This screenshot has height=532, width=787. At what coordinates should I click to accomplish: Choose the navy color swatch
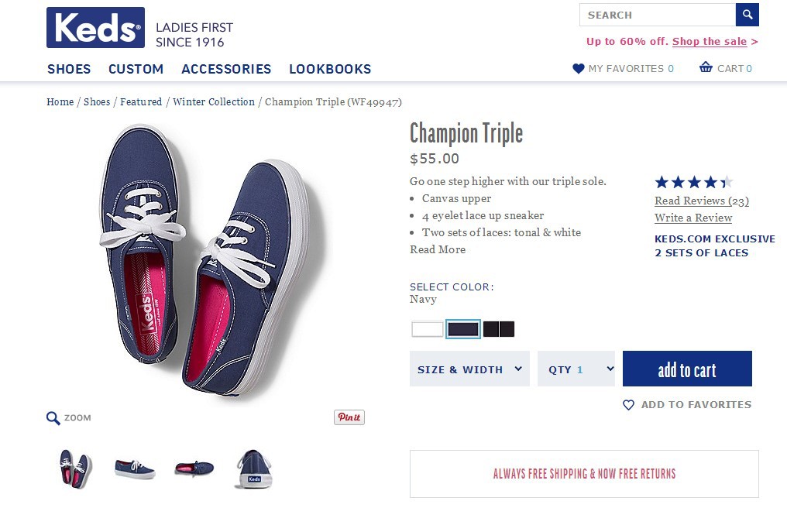[x=463, y=329]
